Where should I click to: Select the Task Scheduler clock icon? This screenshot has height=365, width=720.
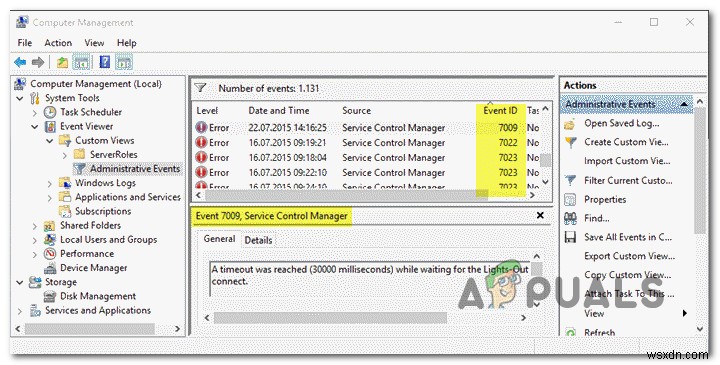(x=50, y=112)
